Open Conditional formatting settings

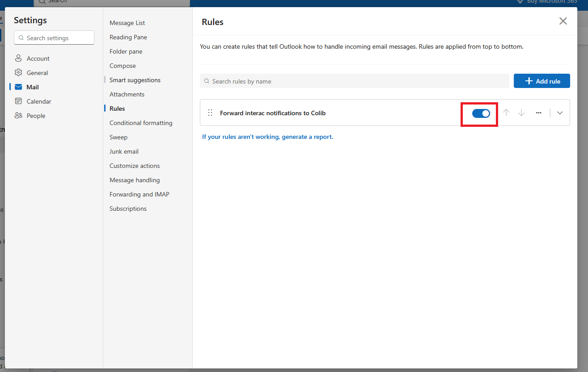pyautogui.click(x=141, y=123)
